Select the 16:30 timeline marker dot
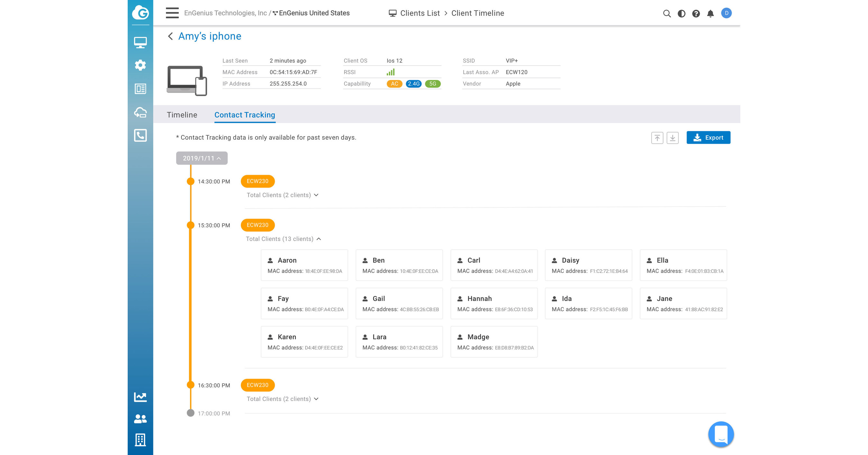This screenshot has height=455, width=868. pos(191,385)
